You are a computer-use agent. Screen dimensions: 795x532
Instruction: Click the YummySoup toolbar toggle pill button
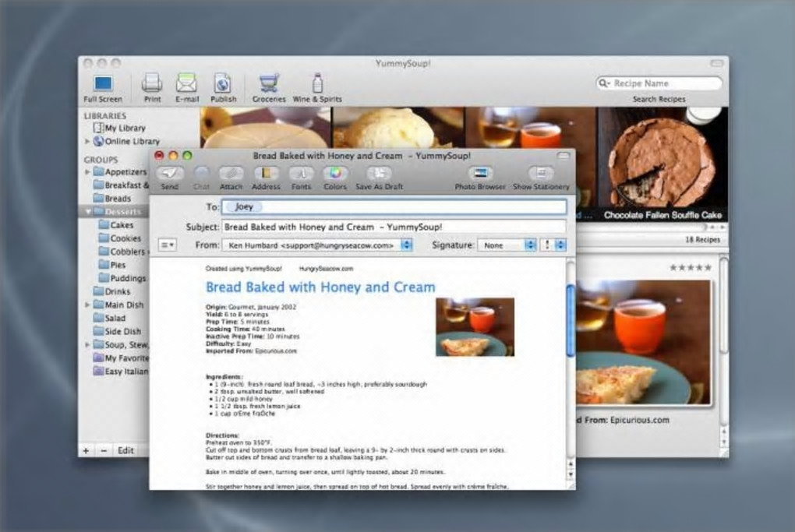pyautogui.click(x=716, y=63)
